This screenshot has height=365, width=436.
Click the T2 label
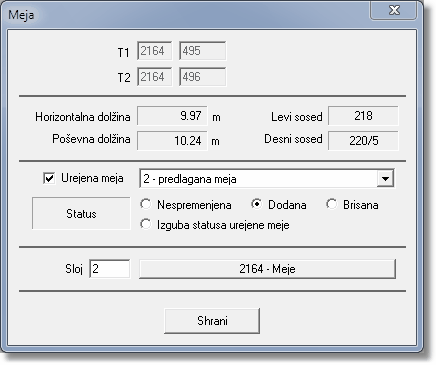point(124,78)
